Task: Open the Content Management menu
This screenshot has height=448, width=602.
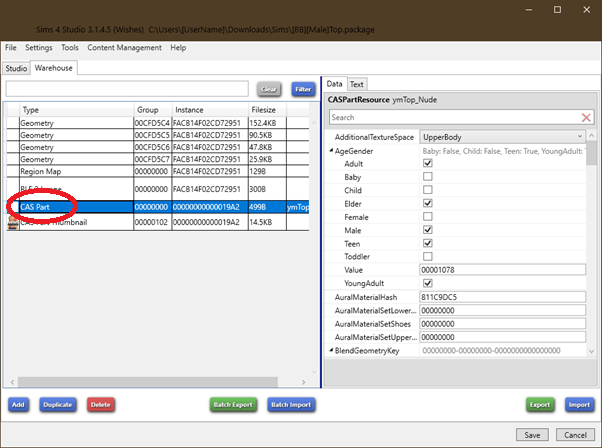Action: pos(124,48)
